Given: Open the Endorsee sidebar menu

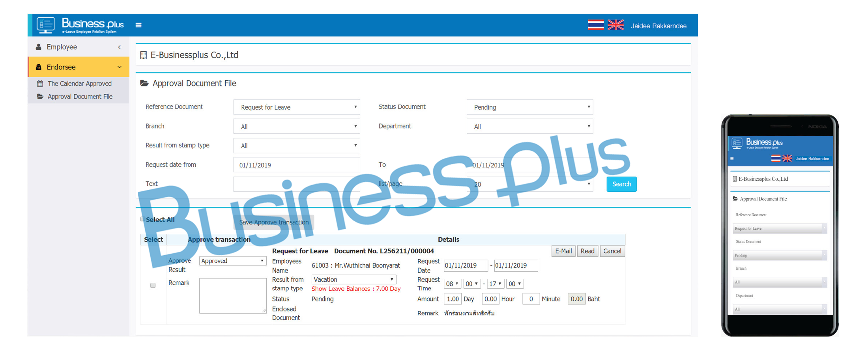Looking at the screenshot, I should pyautogui.click(x=78, y=67).
